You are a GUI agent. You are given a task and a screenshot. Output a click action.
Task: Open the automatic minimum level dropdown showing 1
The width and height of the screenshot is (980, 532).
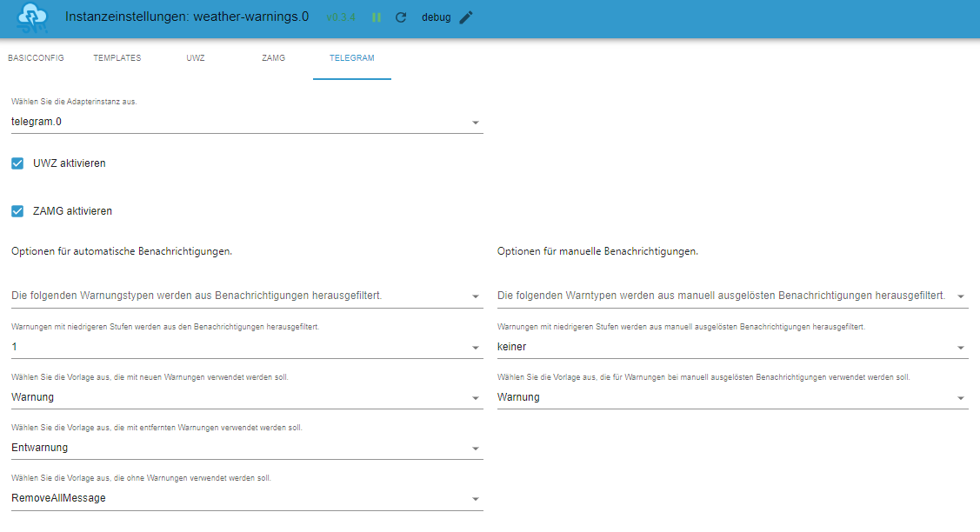click(x=246, y=347)
